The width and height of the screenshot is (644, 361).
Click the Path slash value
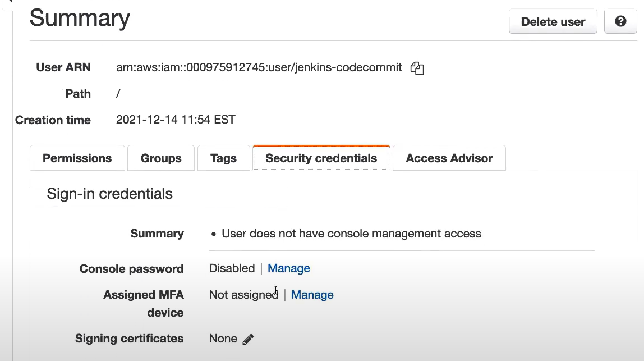[x=118, y=94]
